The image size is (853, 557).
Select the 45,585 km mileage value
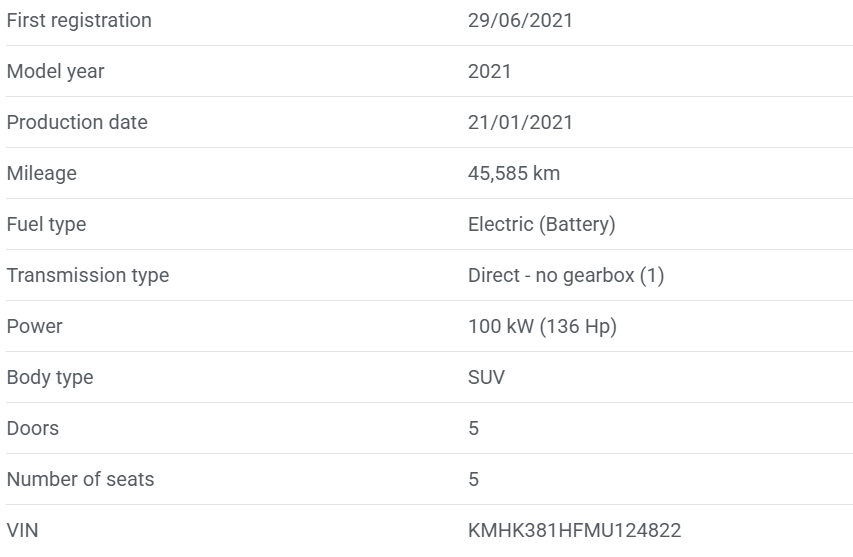(x=514, y=173)
